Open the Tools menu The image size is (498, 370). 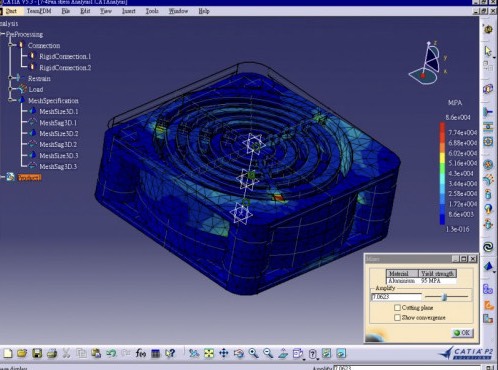coord(152,11)
